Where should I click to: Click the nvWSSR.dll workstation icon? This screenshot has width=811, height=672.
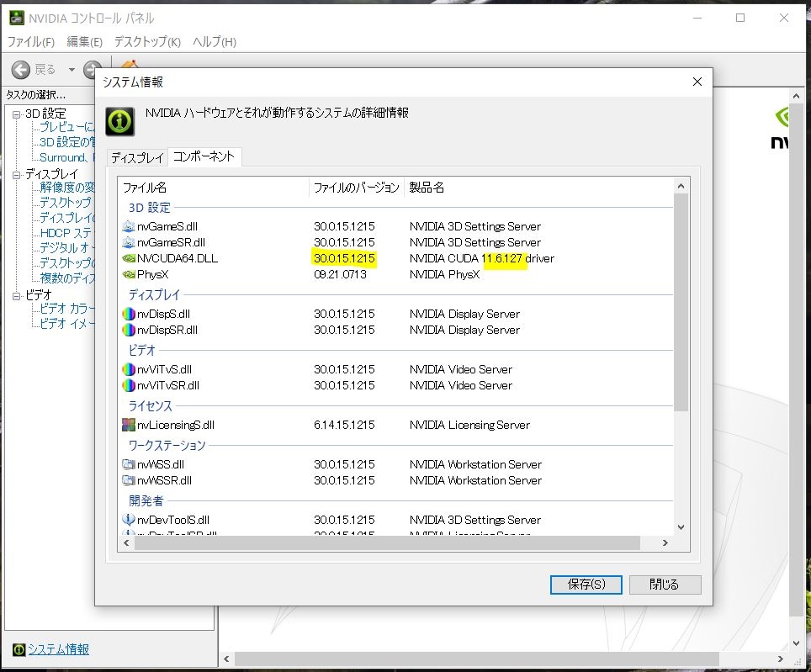point(128,480)
